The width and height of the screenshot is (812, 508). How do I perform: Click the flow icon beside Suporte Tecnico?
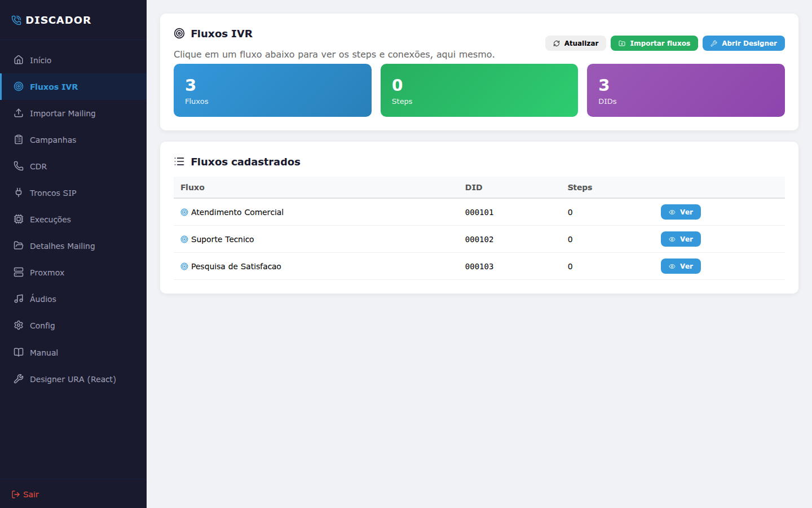[x=184, y=239]
